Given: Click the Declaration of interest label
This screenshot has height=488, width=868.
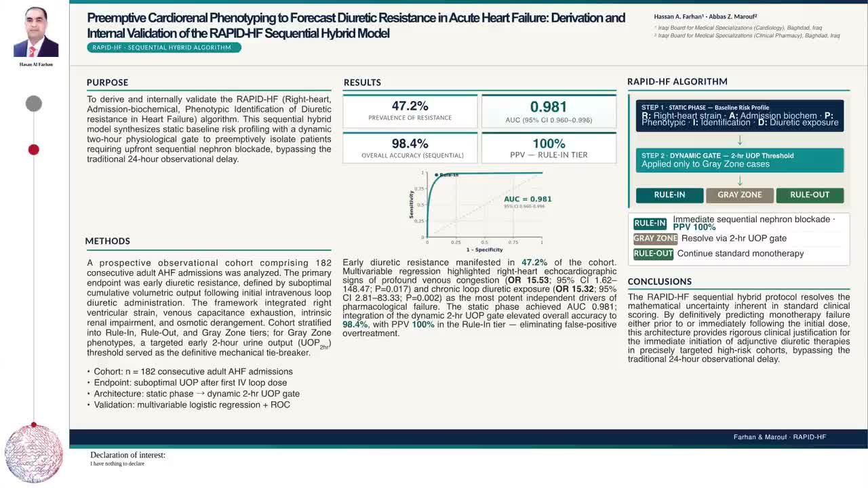Looking at the screenshot, I should (x=127, y=455).
